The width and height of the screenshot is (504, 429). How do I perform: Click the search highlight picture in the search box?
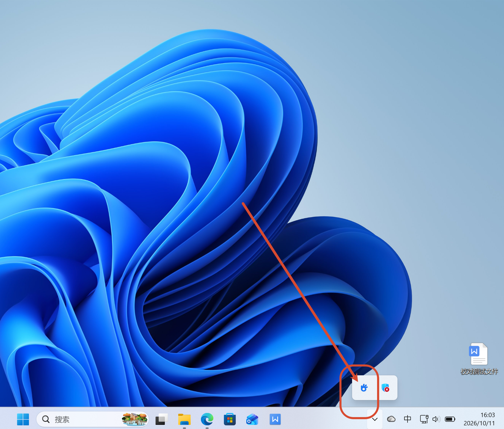click(135, 419)
